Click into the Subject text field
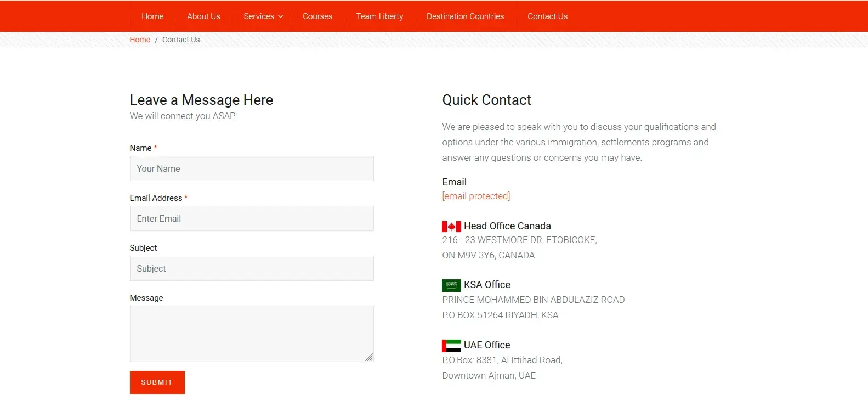This screenshot has height=417, width=868. (252, 268)
